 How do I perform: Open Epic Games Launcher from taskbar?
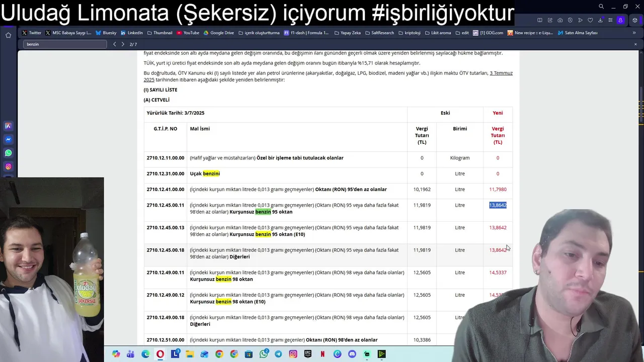pos(307,354)
